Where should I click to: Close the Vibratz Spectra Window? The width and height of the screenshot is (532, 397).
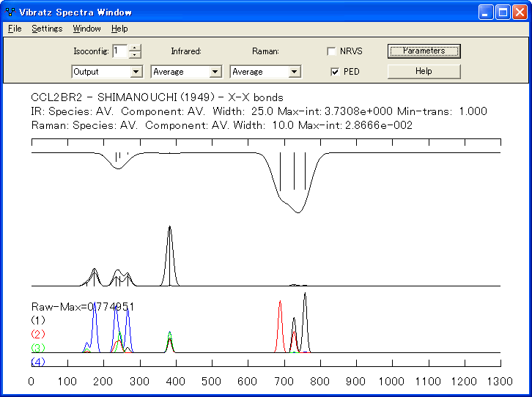520,12
